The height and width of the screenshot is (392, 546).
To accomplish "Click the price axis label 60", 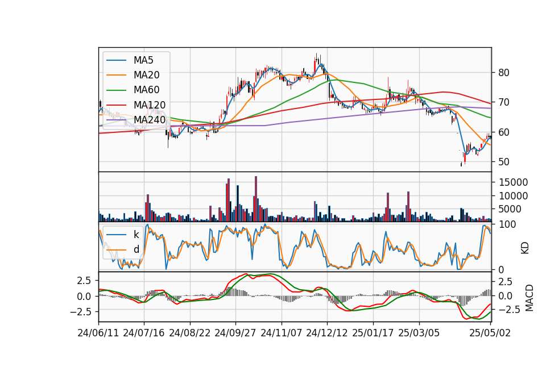I will tap(504, 132).
